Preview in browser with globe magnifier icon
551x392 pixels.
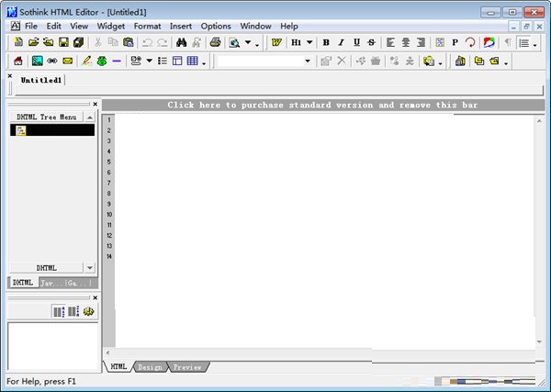(x=234, y=42)
